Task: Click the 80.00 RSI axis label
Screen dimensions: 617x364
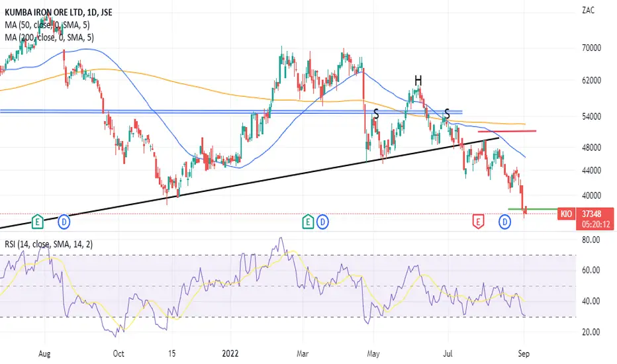Action: point(591,240)
